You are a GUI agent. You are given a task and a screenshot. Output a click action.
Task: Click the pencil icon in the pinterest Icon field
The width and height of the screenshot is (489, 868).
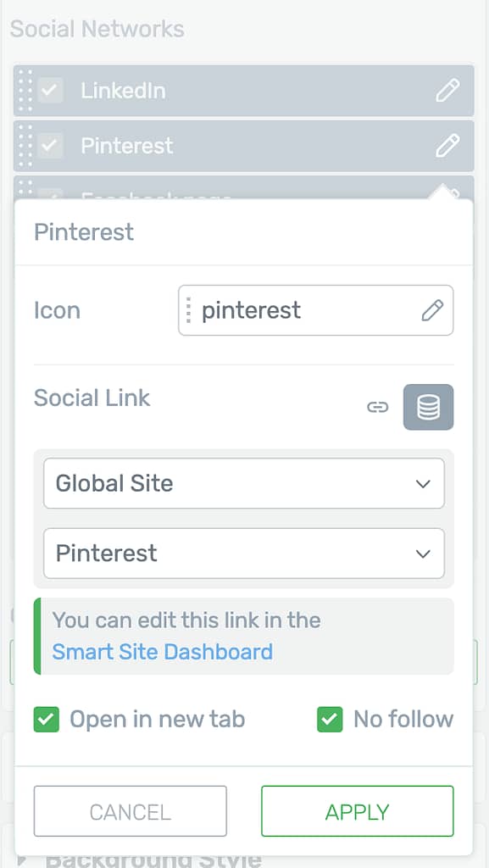[432, 310]
